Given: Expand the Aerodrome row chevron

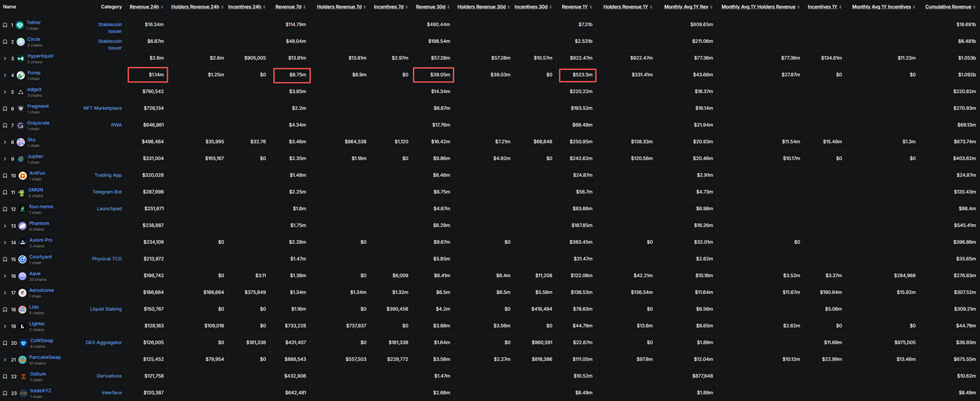Looking at the screenshot, I should point(5,293).
